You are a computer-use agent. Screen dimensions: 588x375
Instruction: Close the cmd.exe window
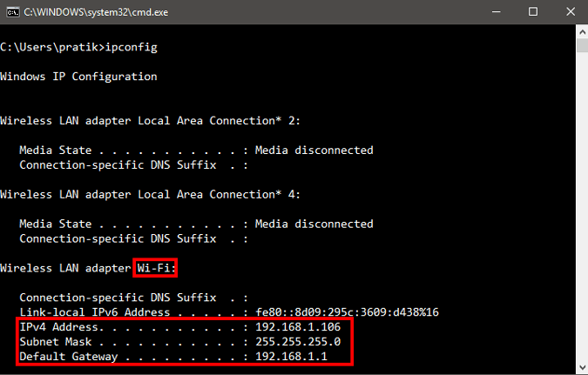[570, 12]
